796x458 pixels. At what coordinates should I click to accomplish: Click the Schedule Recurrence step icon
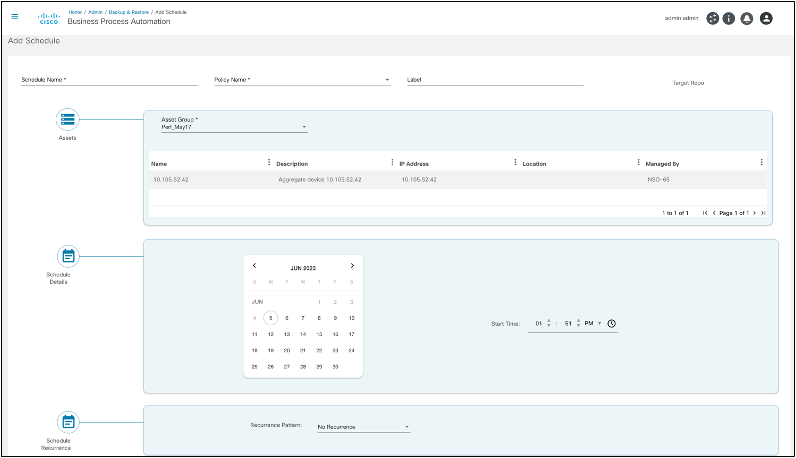68,422
